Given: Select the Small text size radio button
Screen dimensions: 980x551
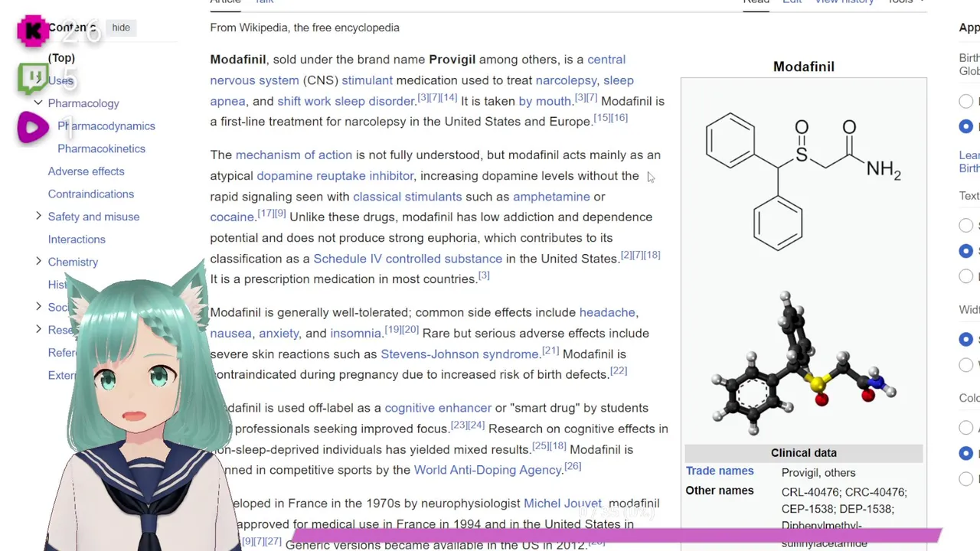Looking at the screenshot, I should coord(966,225).
